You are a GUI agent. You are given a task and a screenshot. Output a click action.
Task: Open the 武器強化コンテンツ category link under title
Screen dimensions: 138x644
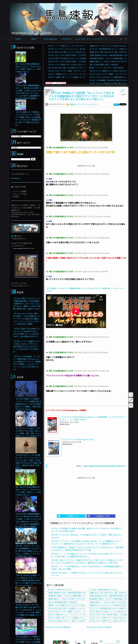[84, 105]
